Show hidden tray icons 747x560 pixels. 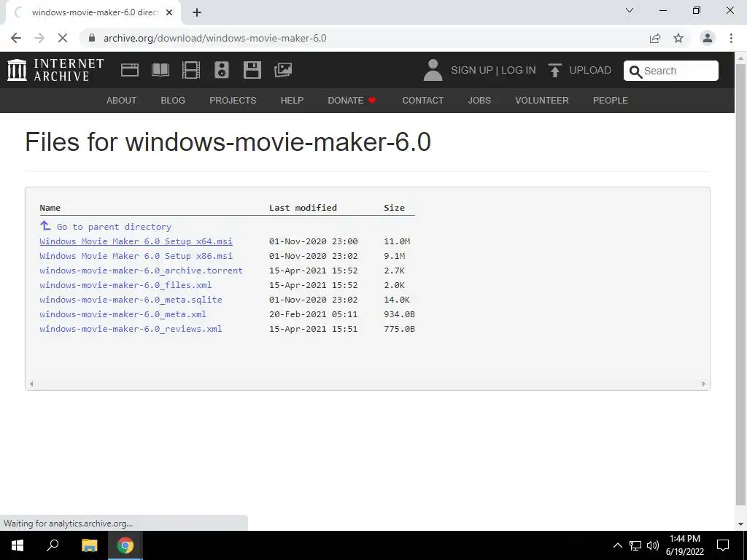[617, 545]
